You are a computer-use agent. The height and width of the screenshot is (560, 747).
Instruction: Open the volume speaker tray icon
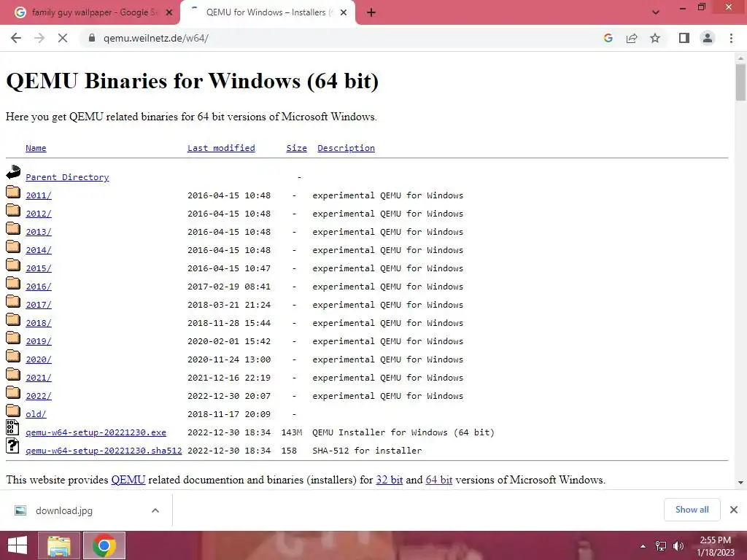(678, 546)
